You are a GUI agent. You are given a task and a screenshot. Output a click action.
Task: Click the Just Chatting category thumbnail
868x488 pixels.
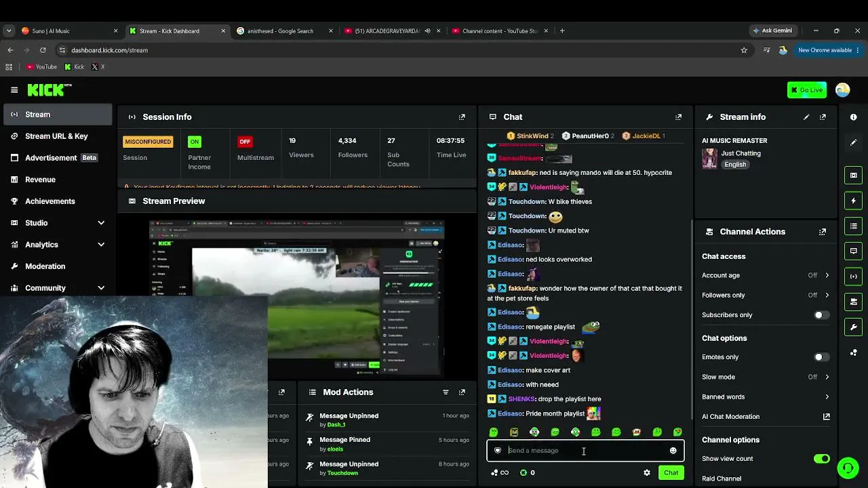pyautogui.click(x=709, y=159)
